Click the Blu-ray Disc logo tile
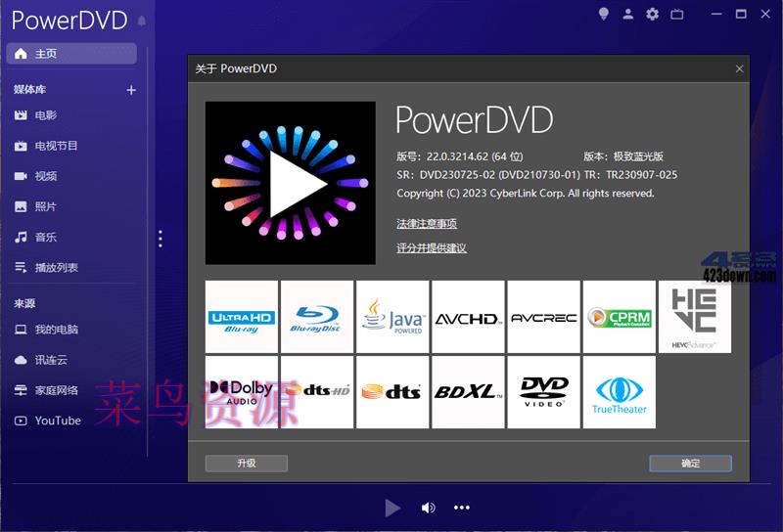 point(317,317)
